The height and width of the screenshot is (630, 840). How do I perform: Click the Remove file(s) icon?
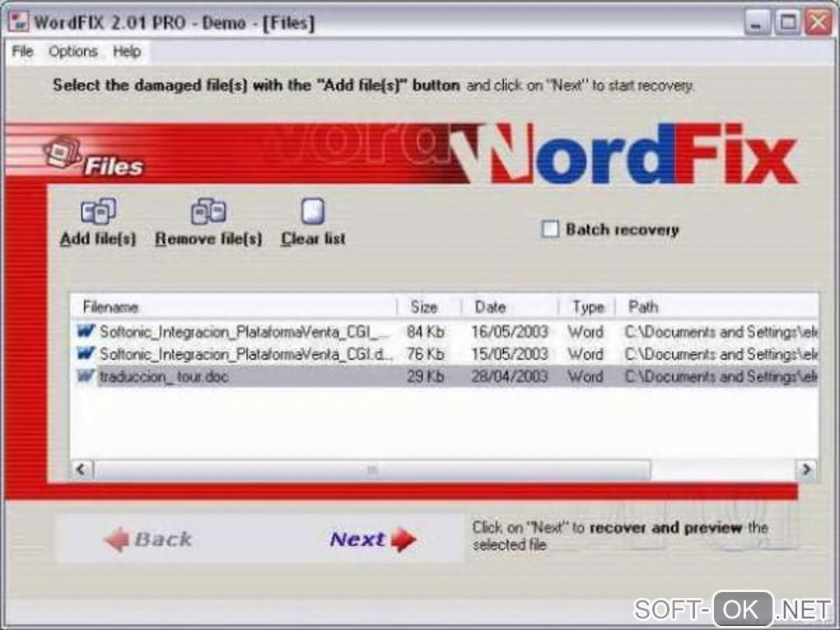click(x=208, y=211)
